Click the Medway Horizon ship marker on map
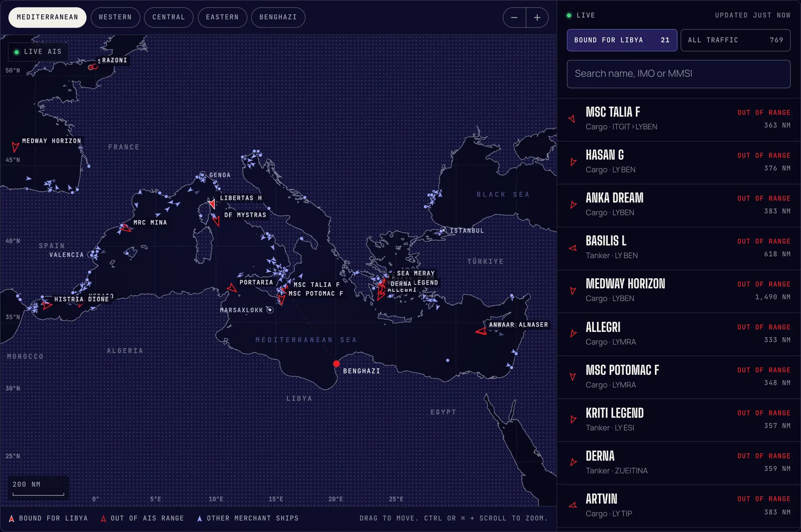801x532 pixels. pyautogui.click(x=15, y=147)
